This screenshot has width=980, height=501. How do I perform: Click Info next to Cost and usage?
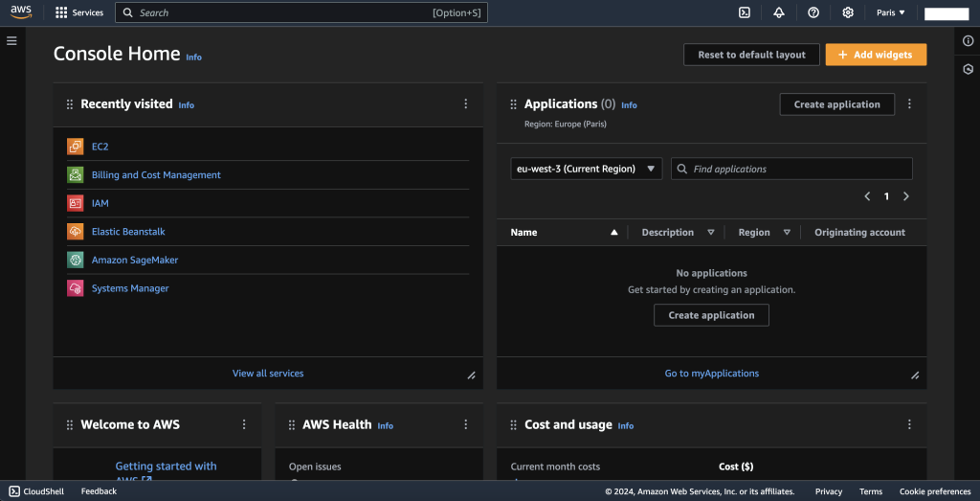tap(626, 426)
